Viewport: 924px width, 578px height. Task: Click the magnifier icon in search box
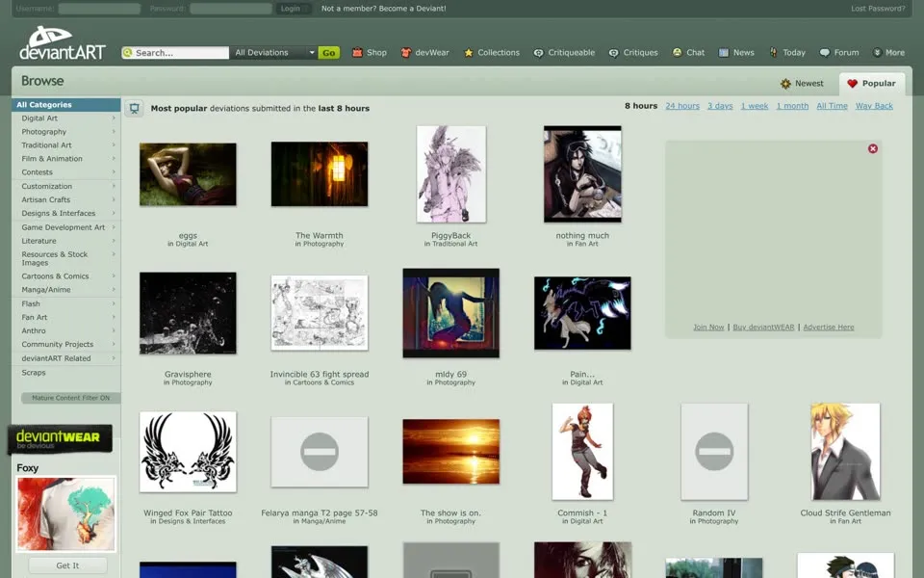tap(127, 52)
